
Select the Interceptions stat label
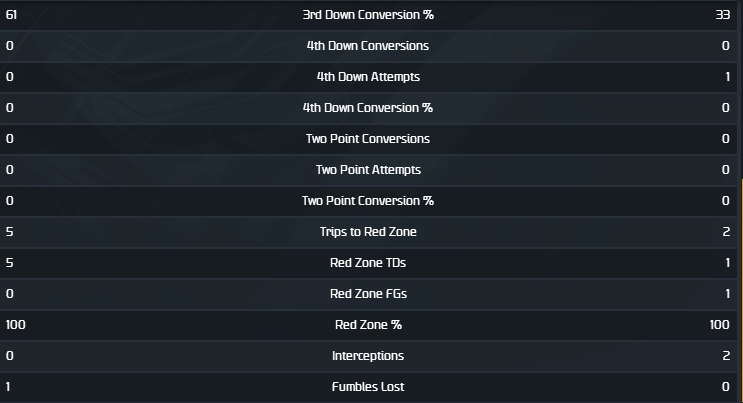tap(368, 356)
